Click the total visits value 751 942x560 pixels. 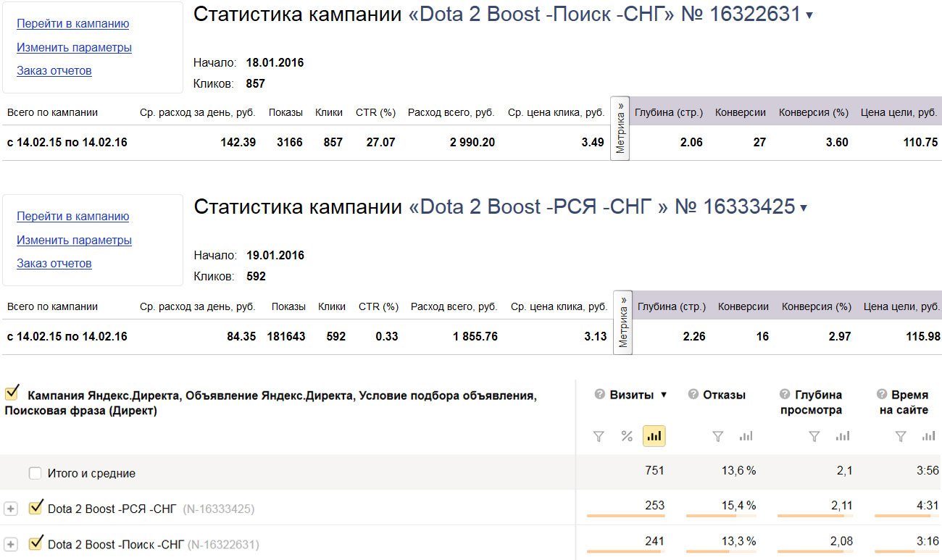(x=654, y=471)
